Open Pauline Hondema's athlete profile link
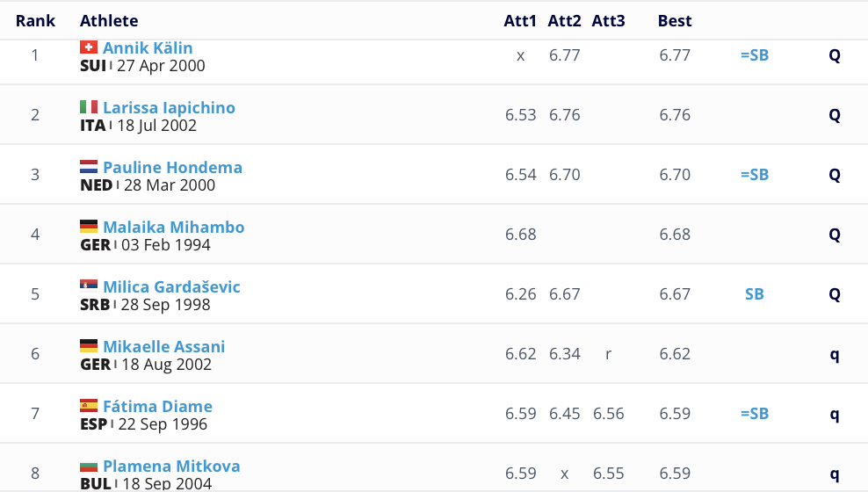The width and height of the screenshot is (868, 492). tap(172, 168)
